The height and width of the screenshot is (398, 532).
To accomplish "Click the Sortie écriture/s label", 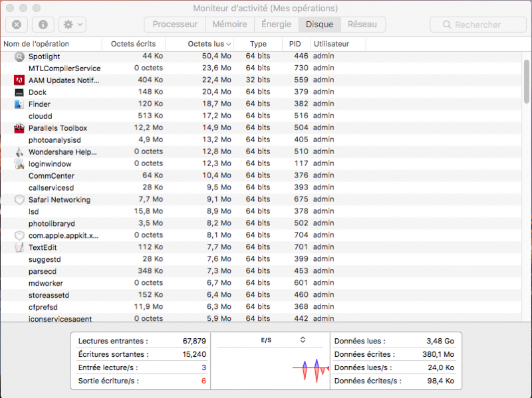I will 108,380.
